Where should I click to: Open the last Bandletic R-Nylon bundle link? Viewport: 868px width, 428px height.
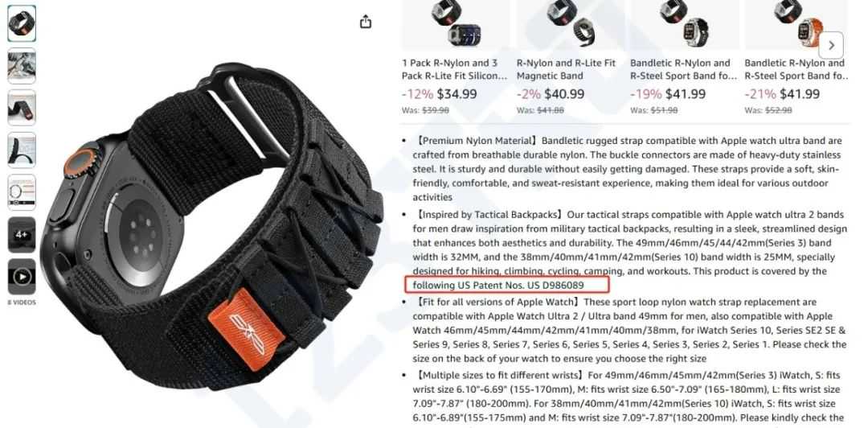pyautogui.click(x=796, y=69)
